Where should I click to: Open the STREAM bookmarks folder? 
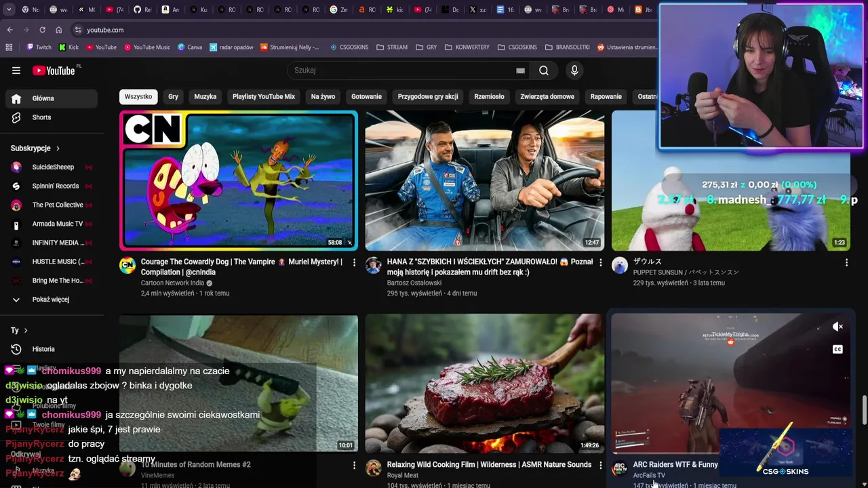pos(392,47)
